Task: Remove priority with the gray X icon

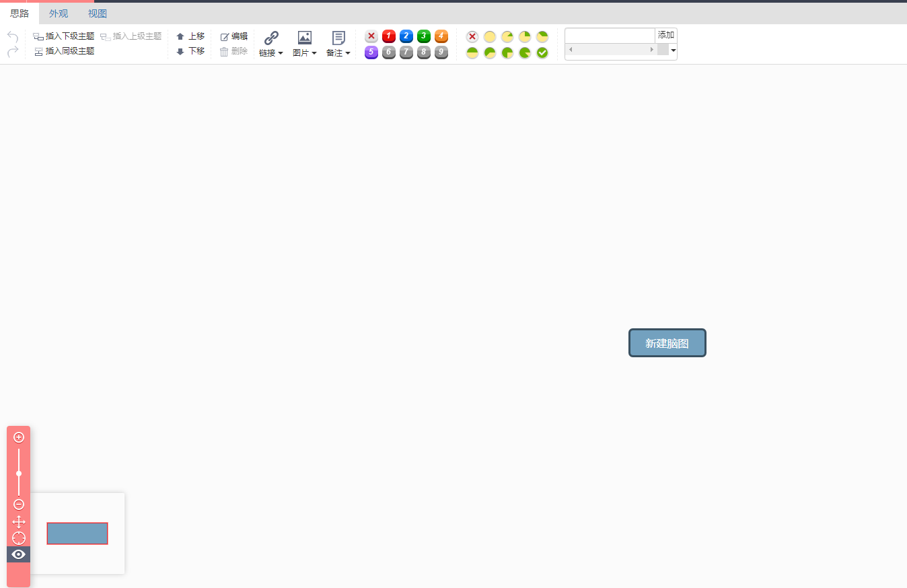Action: click(x=371, y=36)
